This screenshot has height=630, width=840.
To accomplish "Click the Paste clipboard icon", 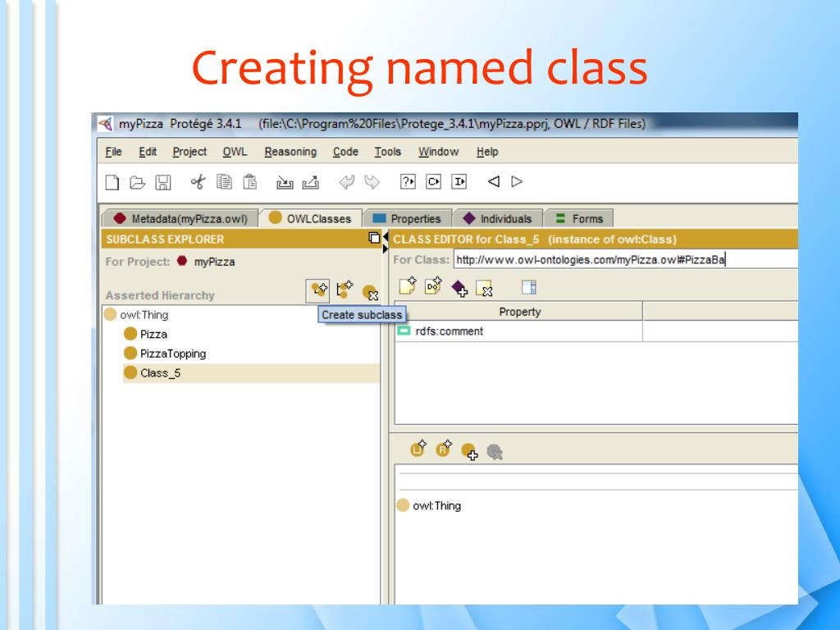I will [249, 182].
